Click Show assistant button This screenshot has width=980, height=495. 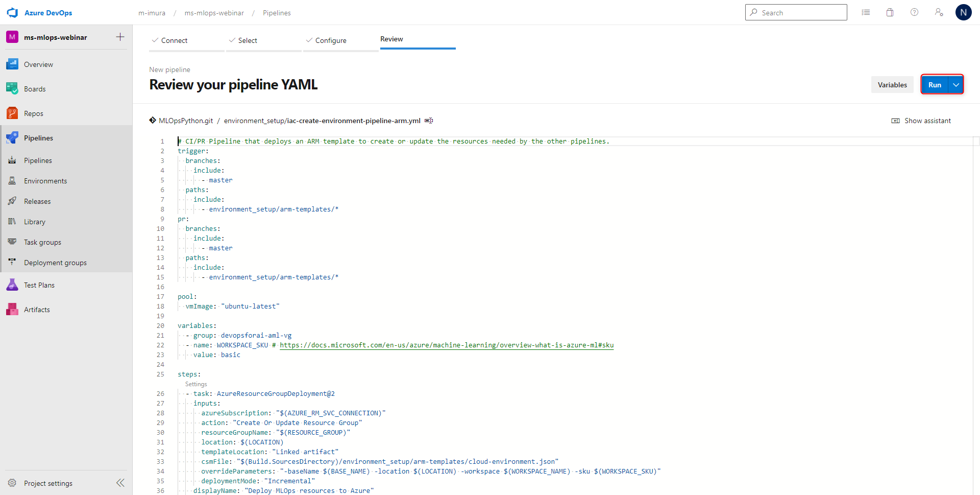[x=921, y=121]
